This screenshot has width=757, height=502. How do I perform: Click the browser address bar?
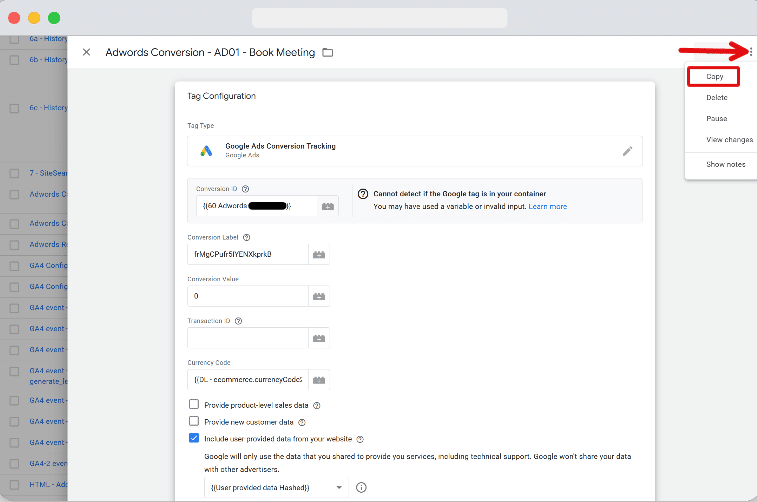click(379, 18)
